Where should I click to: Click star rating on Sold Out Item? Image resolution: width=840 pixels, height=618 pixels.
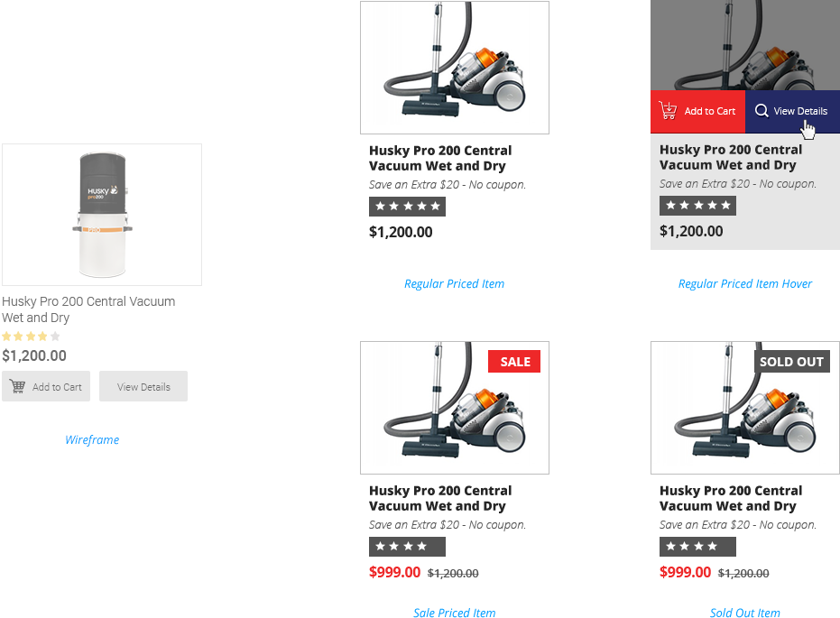click(697, 547)
